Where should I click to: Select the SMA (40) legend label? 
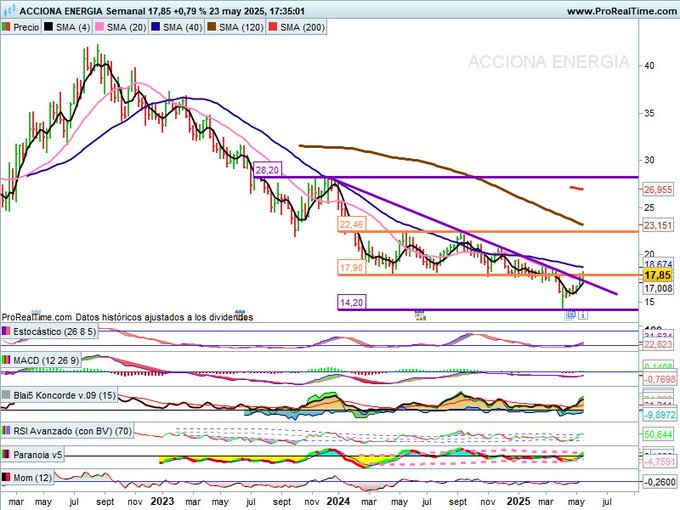(183, 27)
